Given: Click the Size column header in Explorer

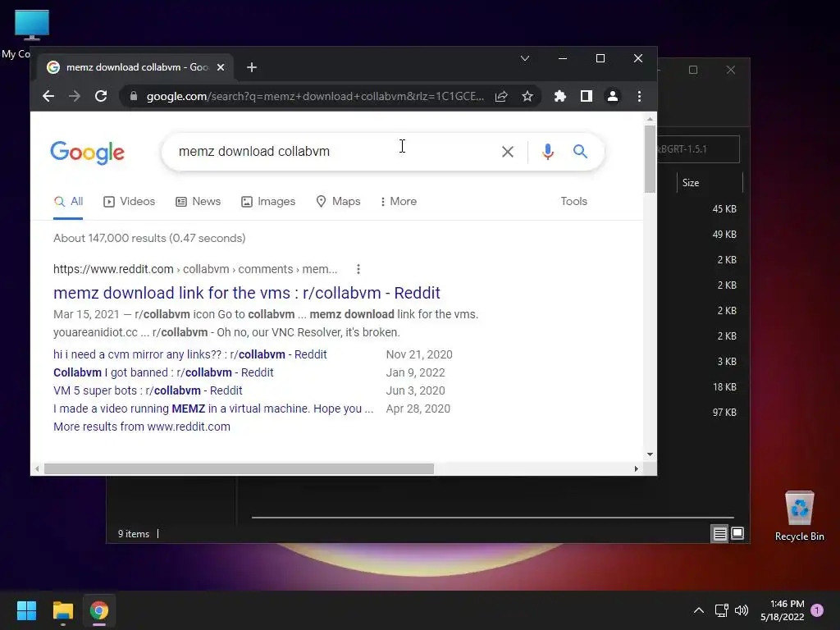Looking at the screenshot, I should coord(710,183).
